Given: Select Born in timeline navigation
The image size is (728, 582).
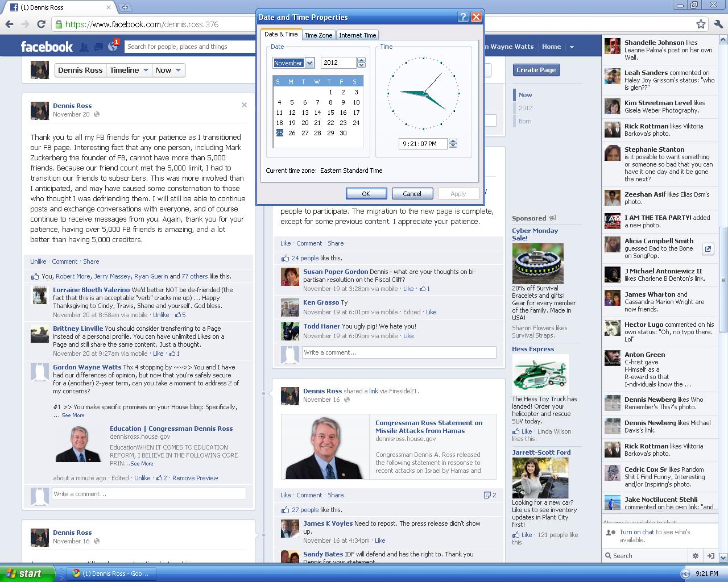Looking at the screenshot, I should pos(525,121).
